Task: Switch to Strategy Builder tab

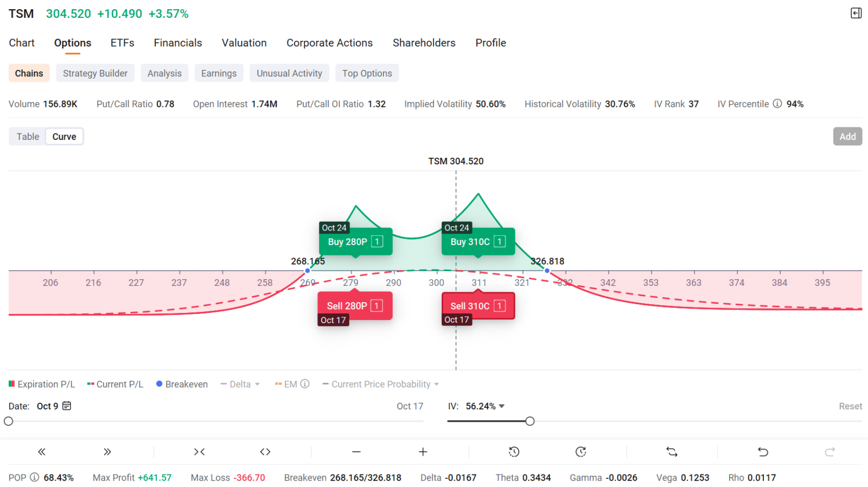Action: (x=95, y=73)
